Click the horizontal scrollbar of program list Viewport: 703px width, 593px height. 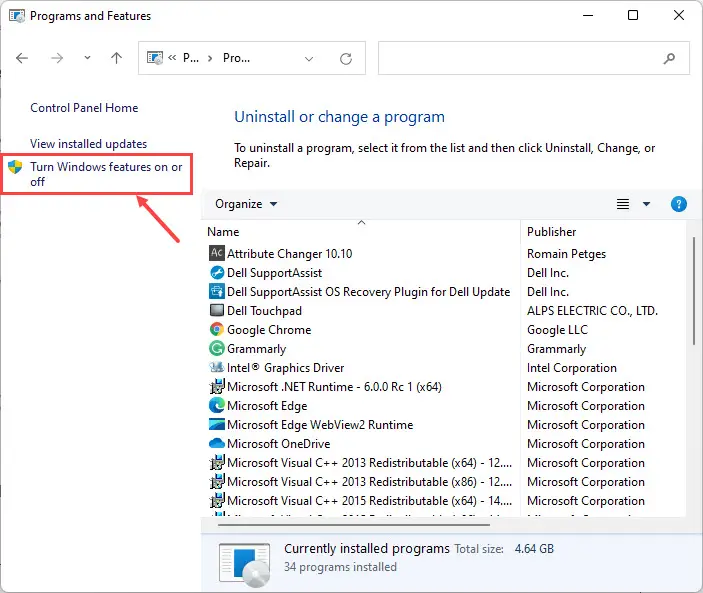[354, 524]
